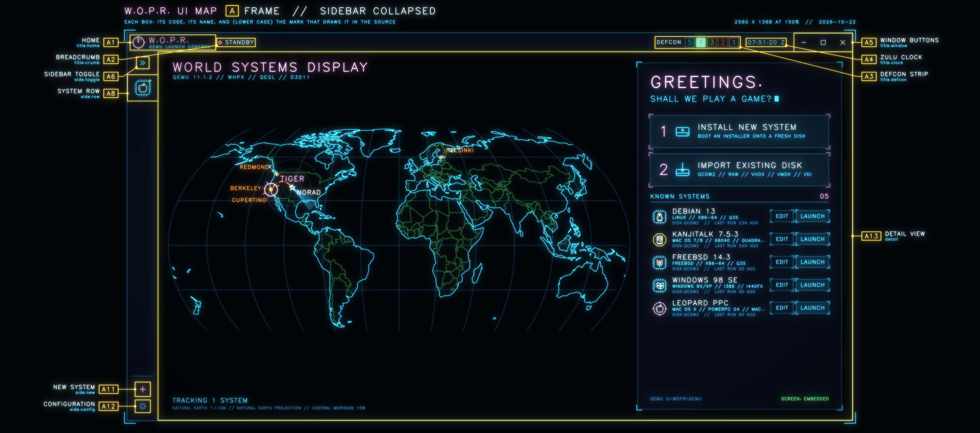Click the Install New System disk icon
This screenshot has height=433, width=980.
683,132
